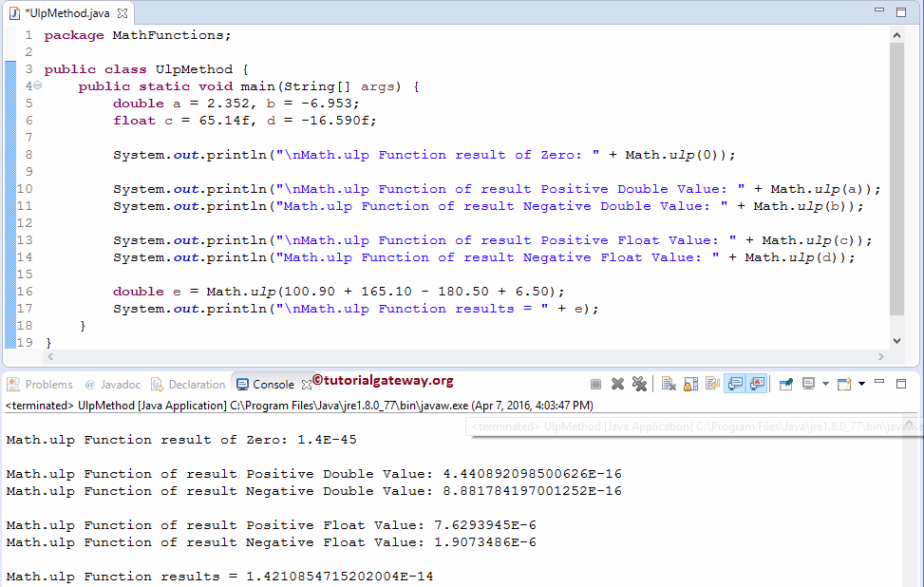Disable Show Console When Standard Out Changes

pyautogui.click(x=736, y=383)
